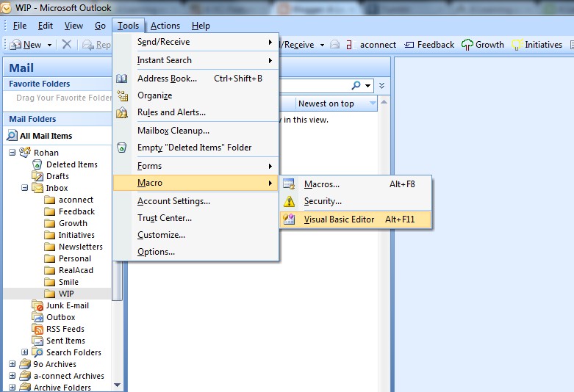Select the Junk E-mail folder
Image resolution: width=574 pixels, height=392 pixels.
(x=67, y=305)
